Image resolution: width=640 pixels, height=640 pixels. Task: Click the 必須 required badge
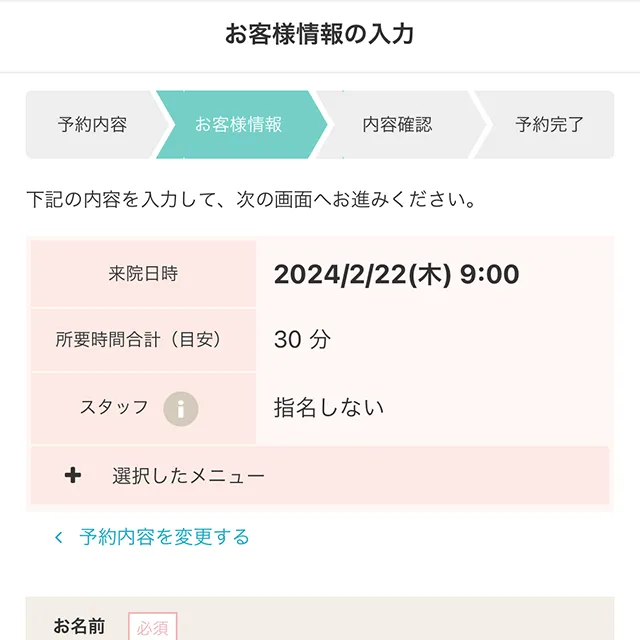[x=153, y=627]
